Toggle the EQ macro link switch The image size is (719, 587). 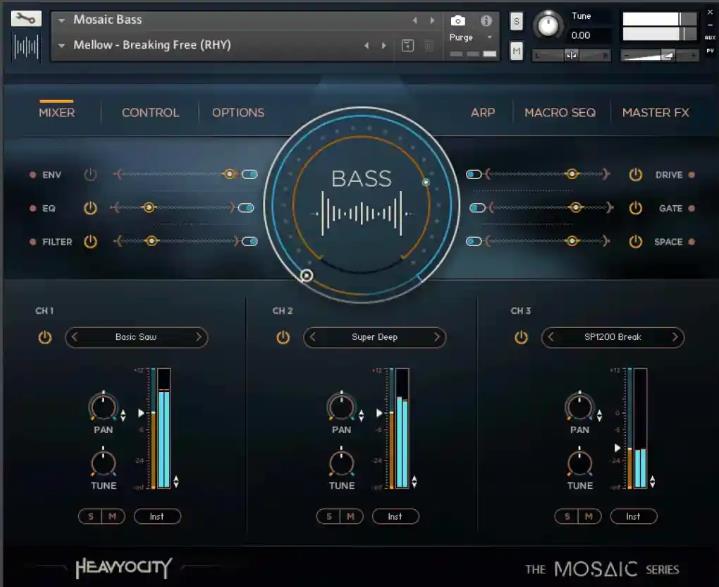[x=246, y=208]
